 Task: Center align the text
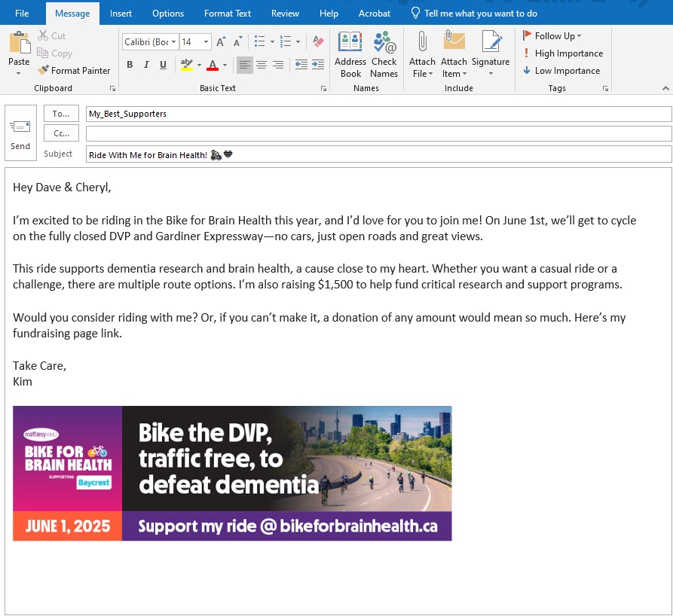[x=262, y=65]
